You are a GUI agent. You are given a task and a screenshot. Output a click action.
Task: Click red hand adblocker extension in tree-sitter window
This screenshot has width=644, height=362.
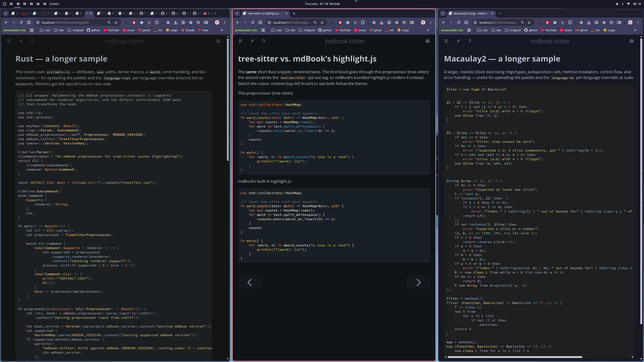340,22
